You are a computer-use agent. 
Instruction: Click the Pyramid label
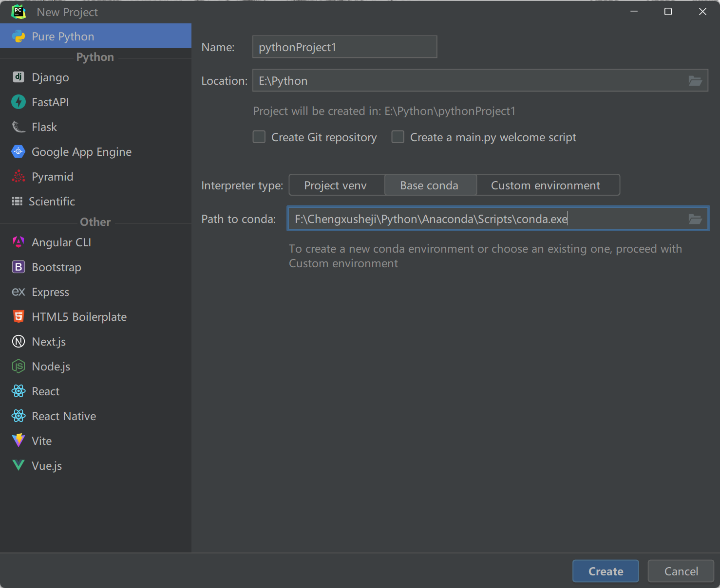click(52, 177)
